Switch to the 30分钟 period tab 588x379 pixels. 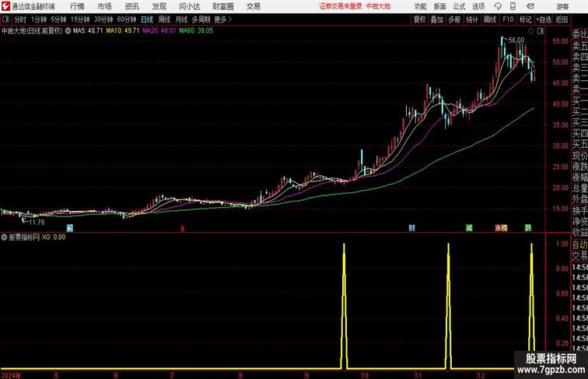pos(103,19)
